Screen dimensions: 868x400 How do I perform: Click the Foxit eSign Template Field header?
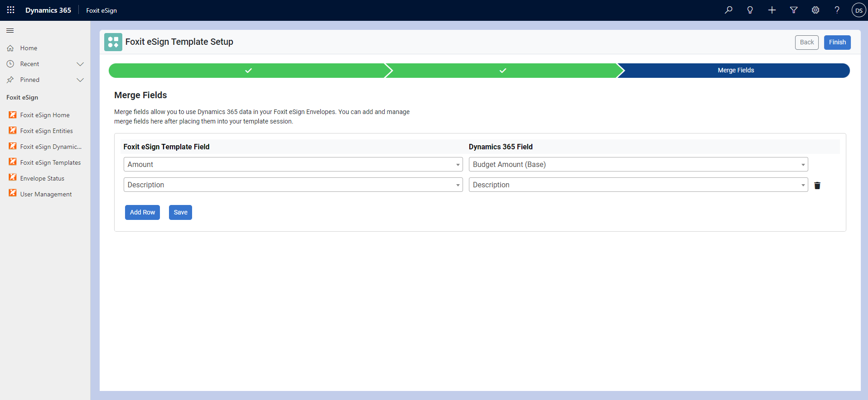(x=166, y=147)
